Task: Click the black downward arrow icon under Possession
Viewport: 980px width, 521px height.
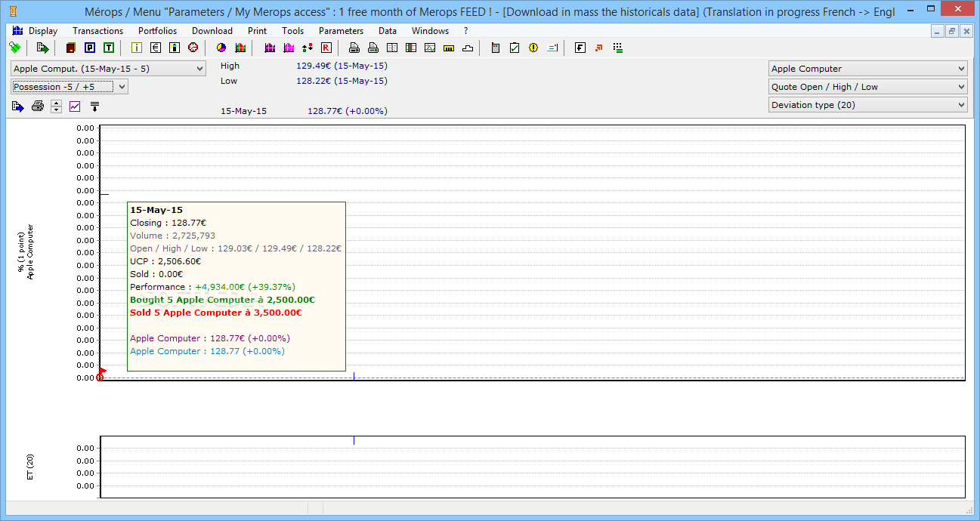Action: (94, 106)
